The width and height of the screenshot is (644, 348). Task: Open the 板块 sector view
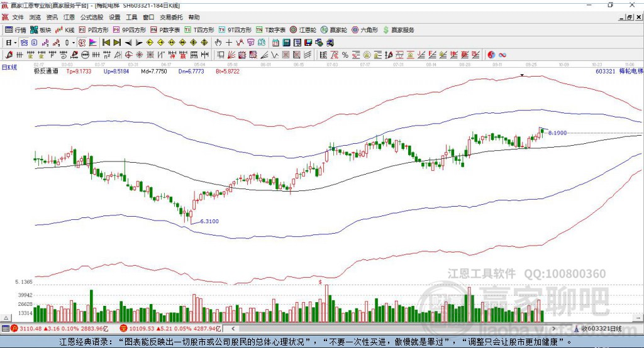[41, 30]
